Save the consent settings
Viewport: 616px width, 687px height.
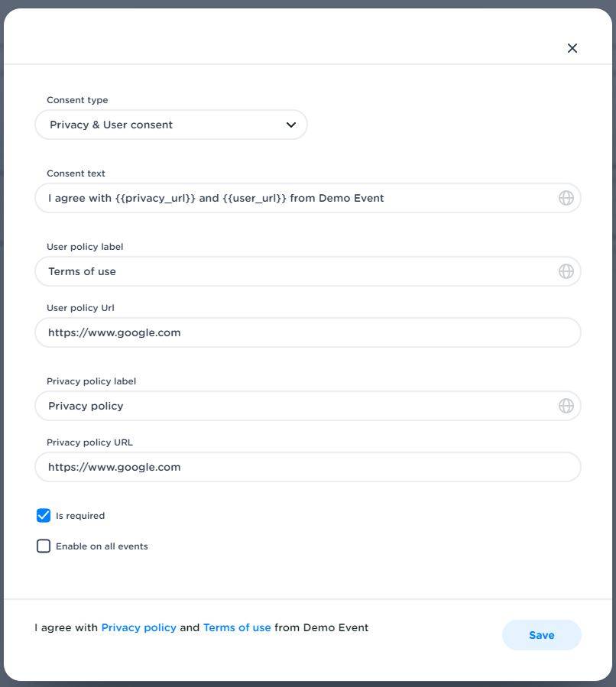click(541, 635)
